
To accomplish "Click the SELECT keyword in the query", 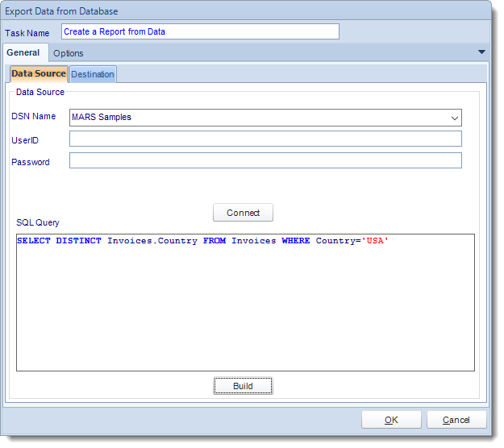I will click(x=34, y=241).
